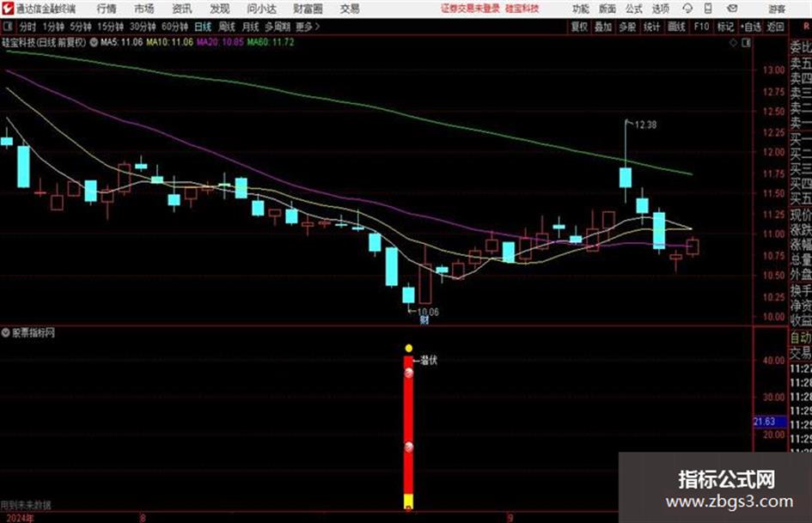Select the 日线 daily period tab
Viewport: 812px width, 523px height.
203,27
